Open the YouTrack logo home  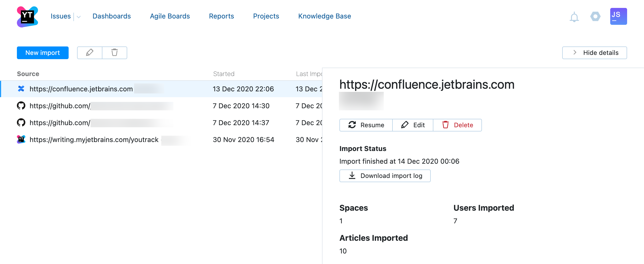[27, 17]
